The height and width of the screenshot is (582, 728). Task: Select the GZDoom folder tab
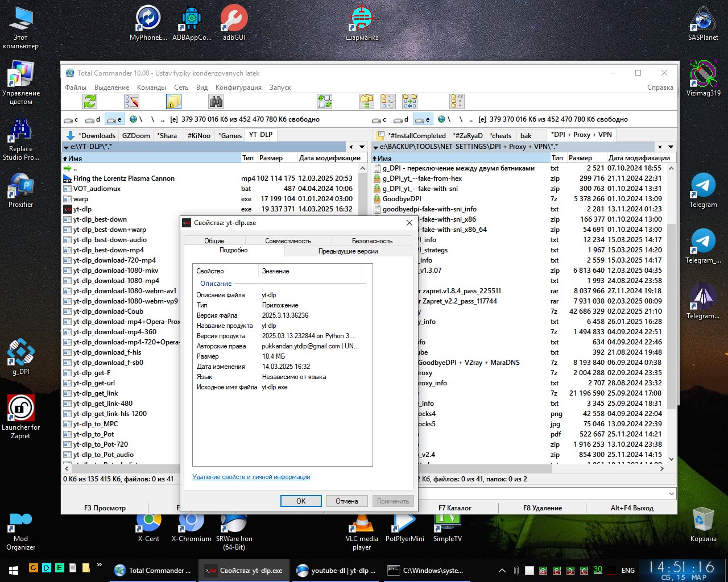tap(136, 136)
